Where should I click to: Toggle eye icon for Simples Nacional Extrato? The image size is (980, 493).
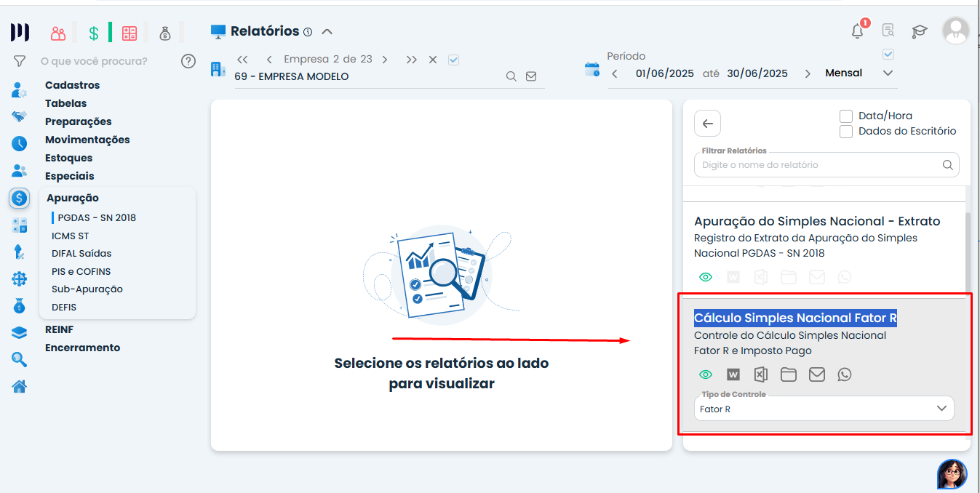coord(706,277)
